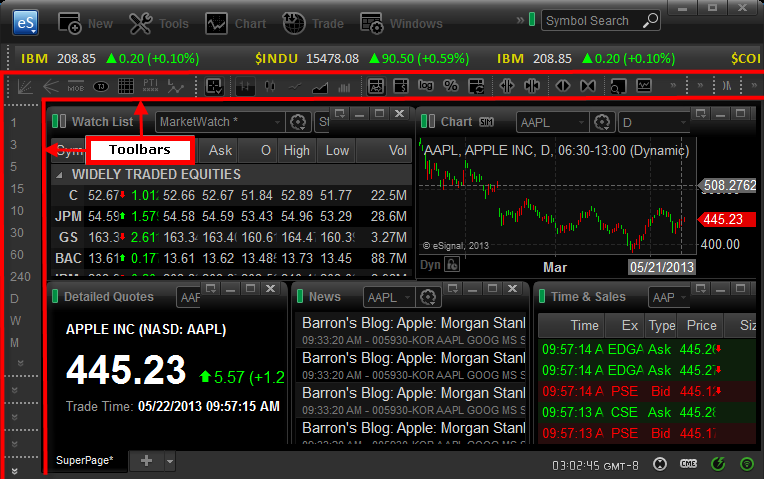Click the diamond left-right arrows icon
Viewport: 764px width, 479px height.
point(563,86)
